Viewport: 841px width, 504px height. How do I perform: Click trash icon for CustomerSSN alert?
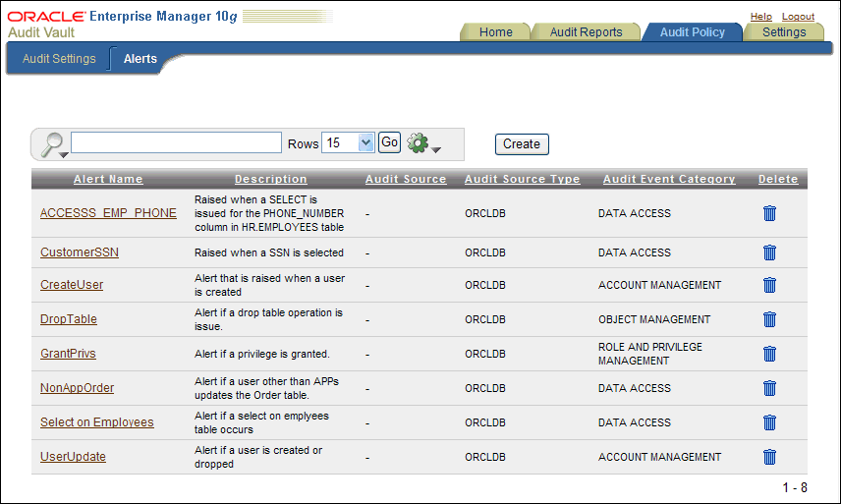tap(769, 252)
